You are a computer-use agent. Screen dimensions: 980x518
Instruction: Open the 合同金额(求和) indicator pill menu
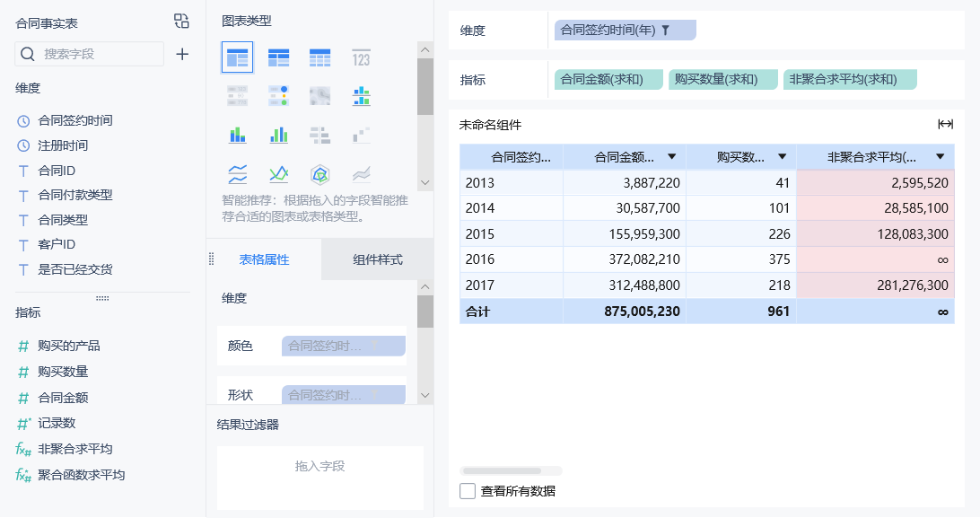click(608, 79)
